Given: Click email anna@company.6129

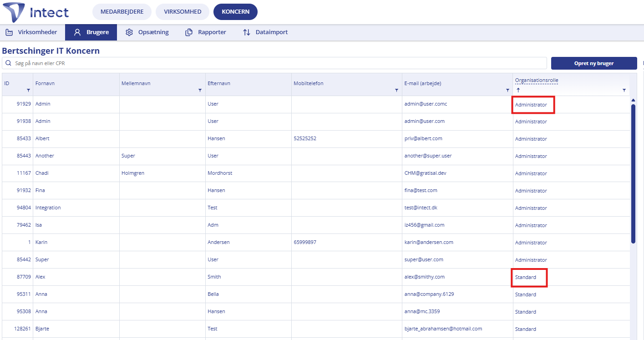Looking at the screenshot, I should click(x=429, y=294).
